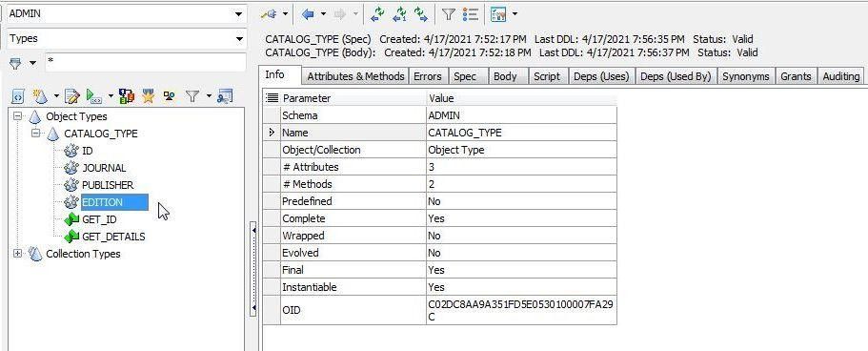The image size is (868, 351).
Task: Open the forward arrow history dropdown
Action: point(354,14)
